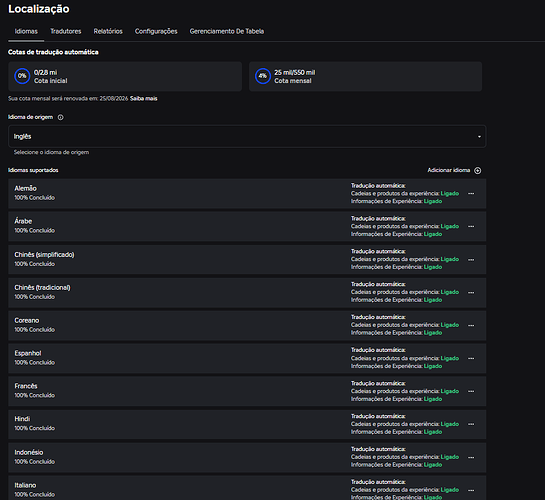Viewport: 545px width, 500px height.
Task: Open the three-dot menu for Chinês (simplificado)
Action: pos(471,260)
